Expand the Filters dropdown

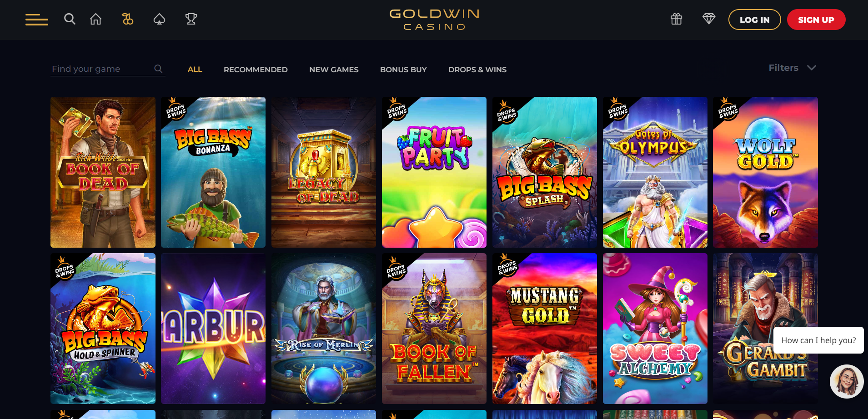coord(792,68)
